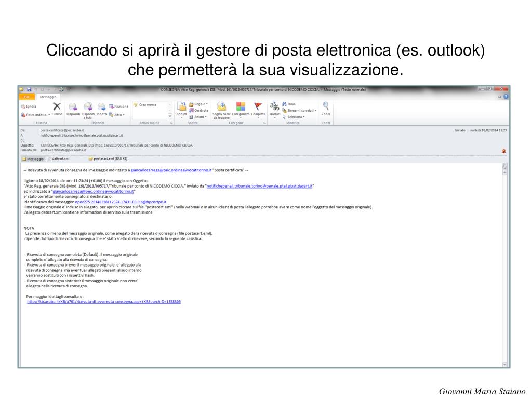Click the opec275 message identifier link
This screenshot has height=399, width=532.
pos(121,202)
